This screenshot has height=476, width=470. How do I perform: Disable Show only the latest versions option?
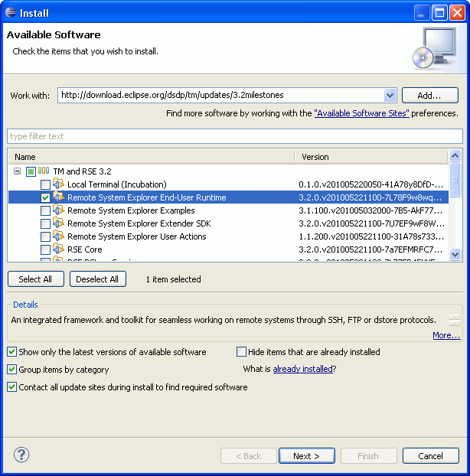click(x=11, y=352)
